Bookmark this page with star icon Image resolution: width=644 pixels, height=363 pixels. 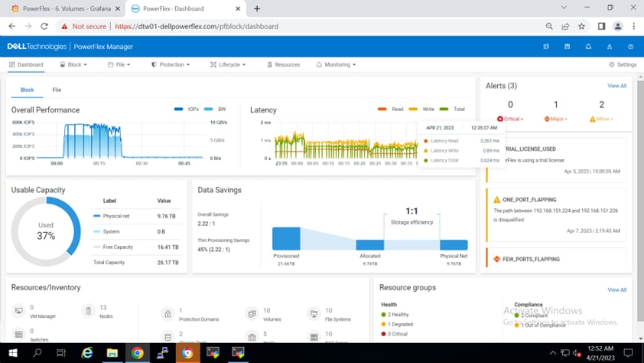[581, 26]
